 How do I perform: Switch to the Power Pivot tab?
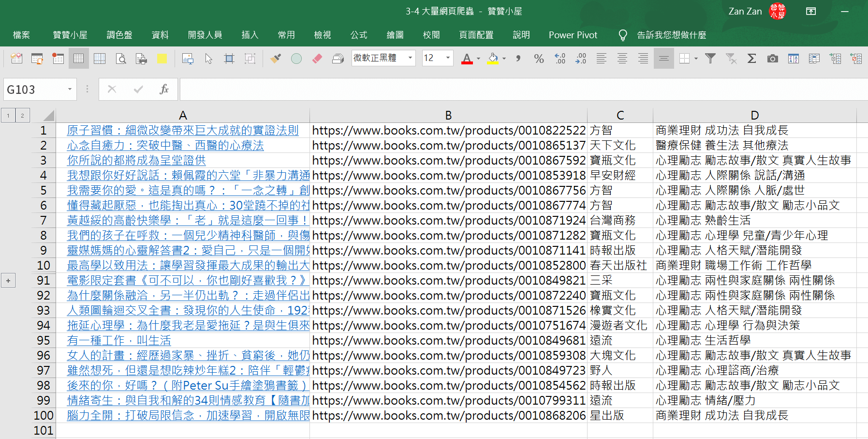573,35
